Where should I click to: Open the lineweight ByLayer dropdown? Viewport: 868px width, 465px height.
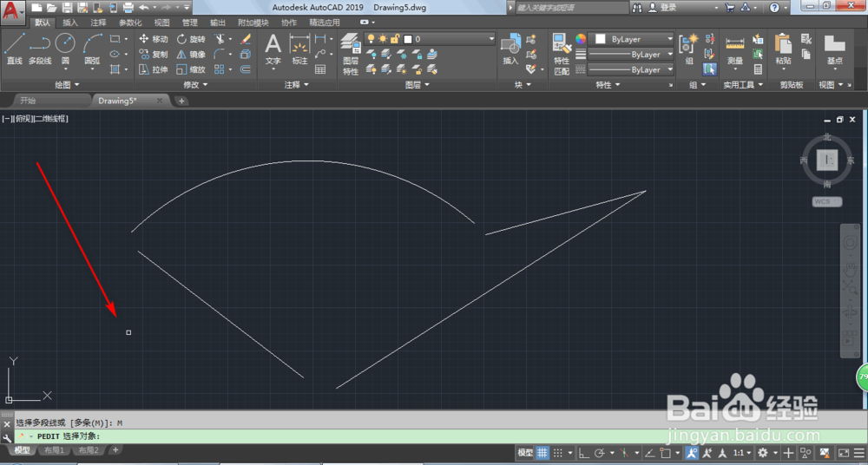630,55
